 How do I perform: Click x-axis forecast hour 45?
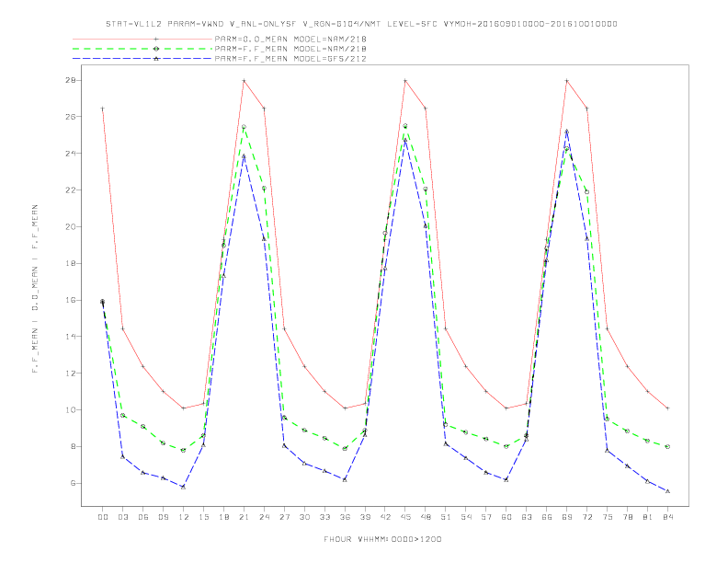pos(405,517)
